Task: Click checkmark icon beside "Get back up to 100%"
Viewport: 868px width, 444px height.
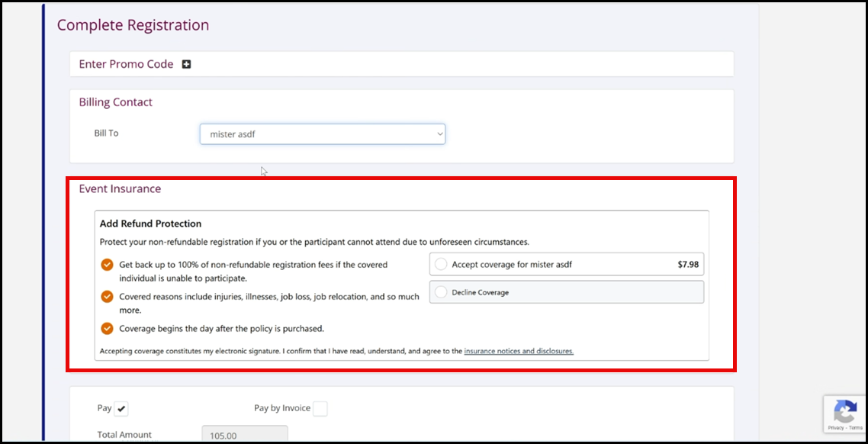Action: point(107,265)
